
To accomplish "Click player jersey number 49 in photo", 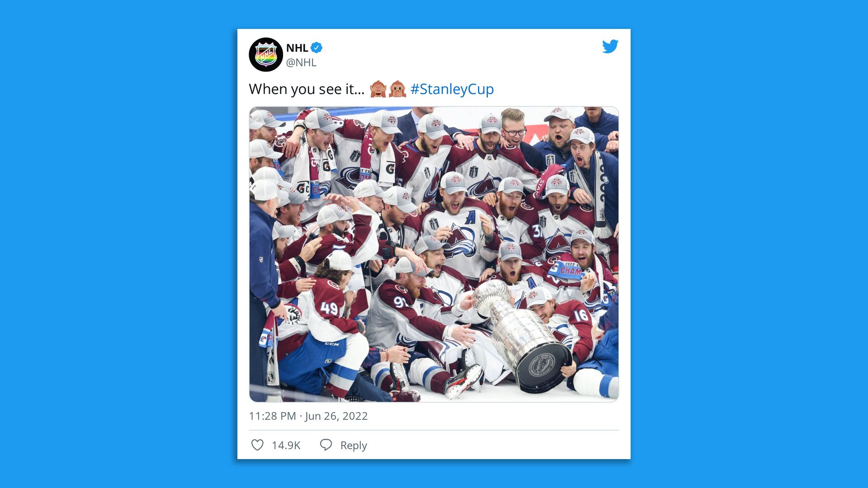I will (329, 308).
